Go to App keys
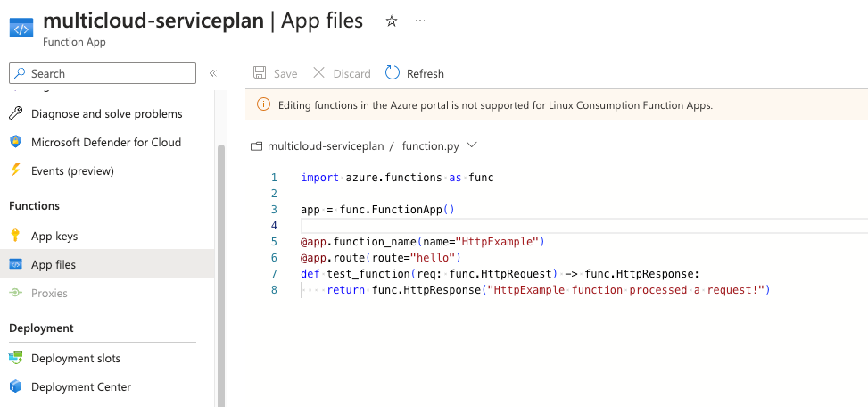Screen dimensions: 868x407 point(54,237)
